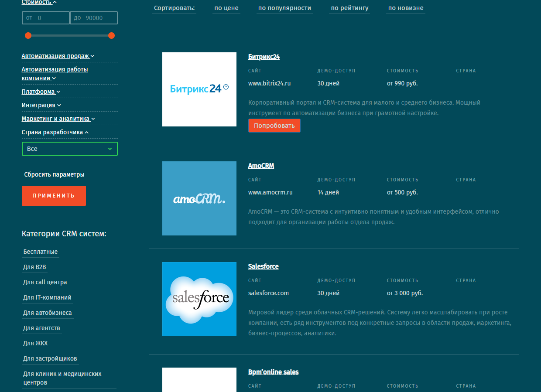This screenshot has width=541, height=392.
Task: Sort results по новизне
Action: click(406, 8)
